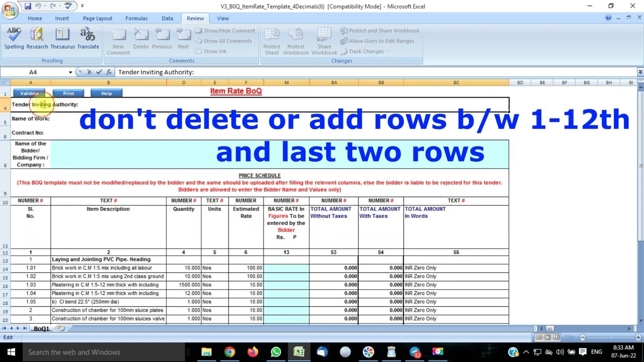The height and width of the screenshot is (362, 644).
Task: Select the Review ribbon tab
Action: click(x=195, y=18)
